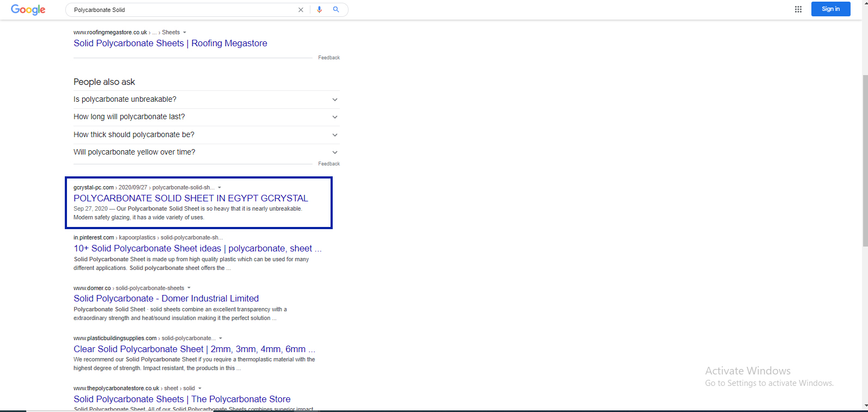Click Feedback below the People also ask box
Image resolution: width=868 pixels, height=412 pixels.
click(x=329, y=164)
